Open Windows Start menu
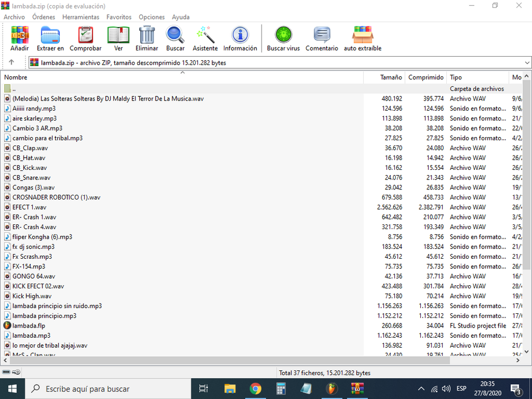This screenshot has width=532, height=399. coord(13,389)
